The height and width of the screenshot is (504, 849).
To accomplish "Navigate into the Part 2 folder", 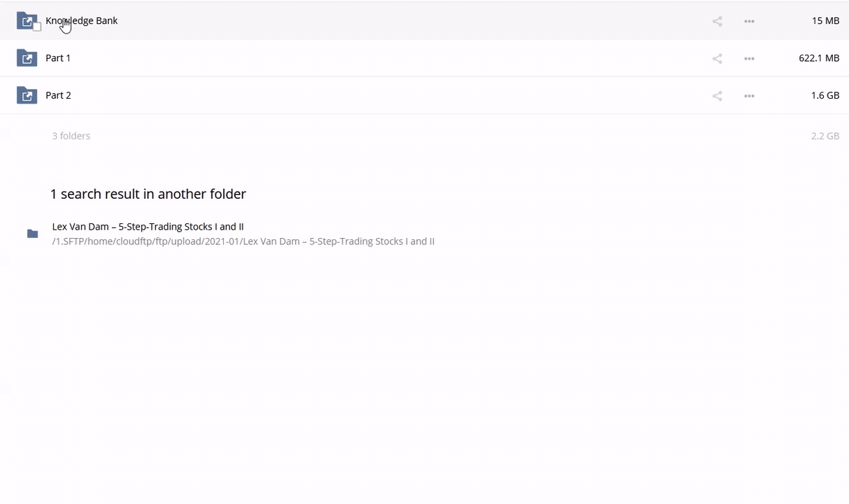I will tap(58, 95).
